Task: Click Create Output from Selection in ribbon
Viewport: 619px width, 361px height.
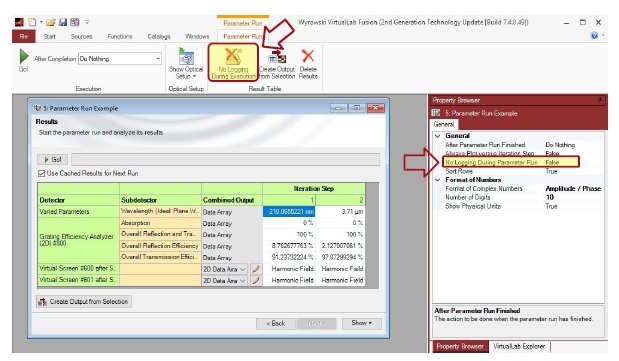Action: (277, 64)
